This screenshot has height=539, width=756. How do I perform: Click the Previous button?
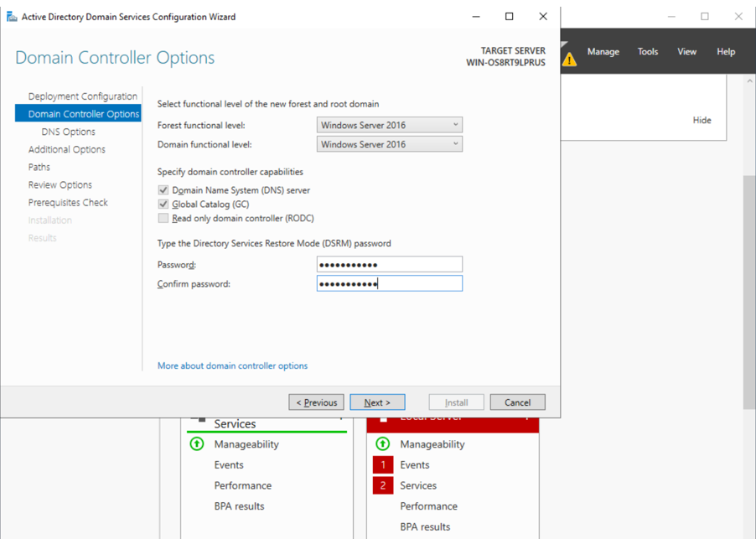click(316, 402)
